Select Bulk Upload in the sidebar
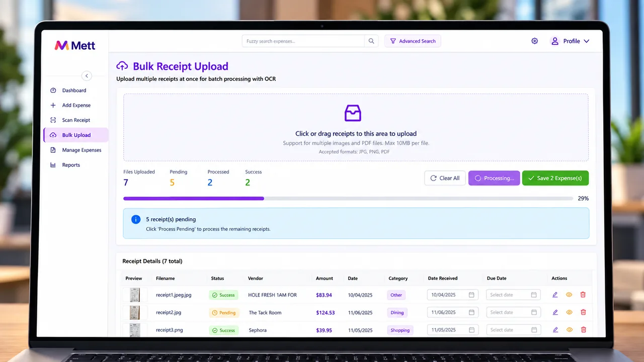 pyautogui.click(x=76, y=135)
